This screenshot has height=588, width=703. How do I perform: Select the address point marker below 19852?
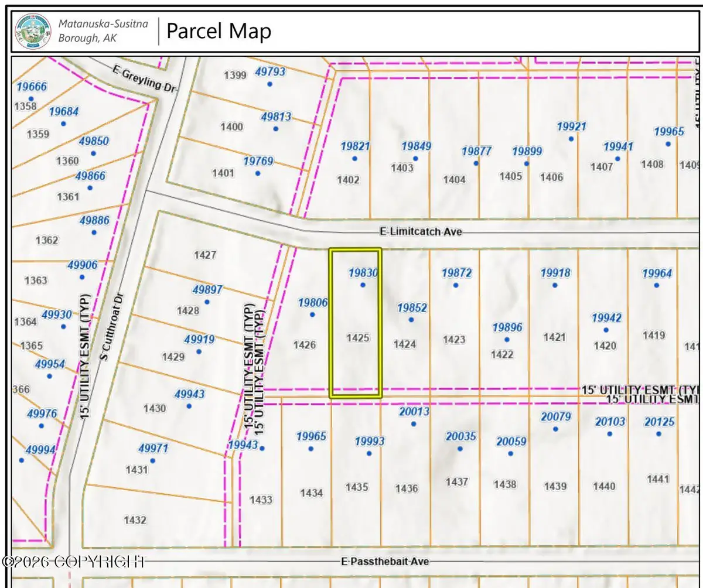coord(411,320)
